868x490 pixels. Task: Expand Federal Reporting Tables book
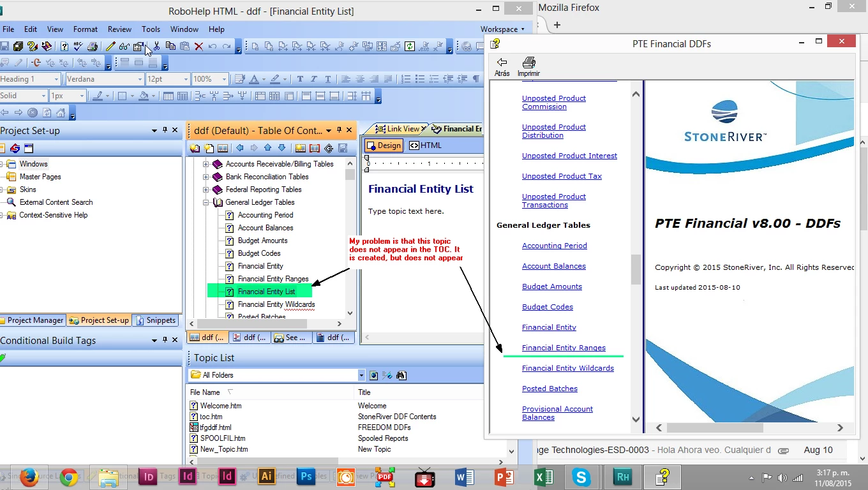206,189
